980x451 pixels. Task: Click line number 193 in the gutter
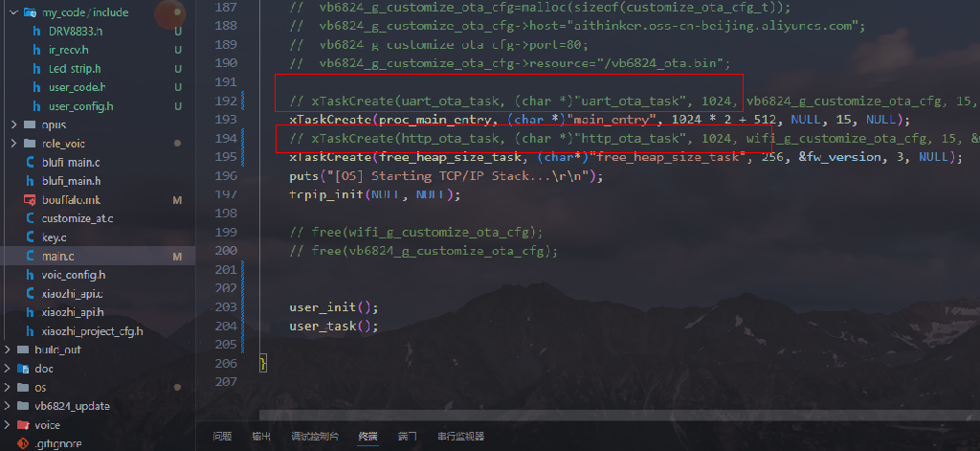point(225,120)
